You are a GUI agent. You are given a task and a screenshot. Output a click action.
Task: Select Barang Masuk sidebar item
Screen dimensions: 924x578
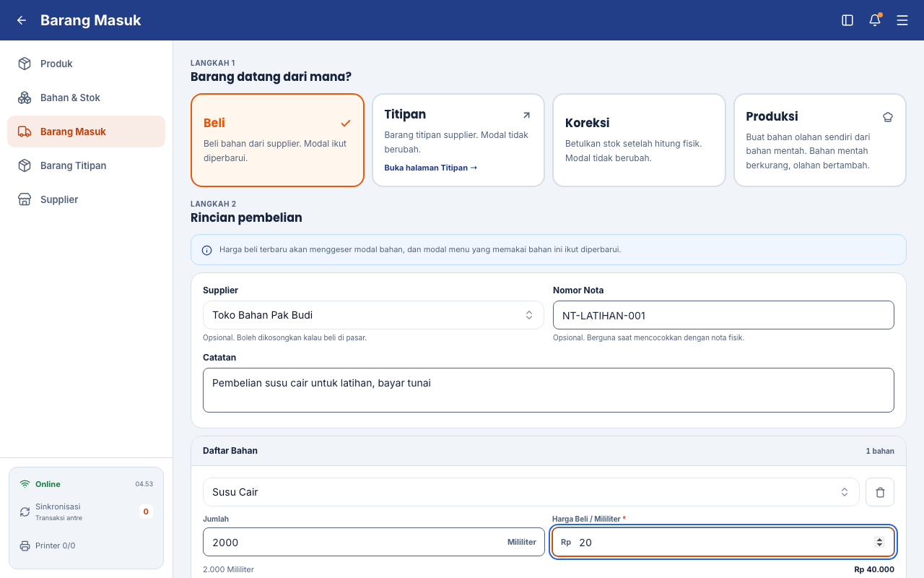point(87,131)
